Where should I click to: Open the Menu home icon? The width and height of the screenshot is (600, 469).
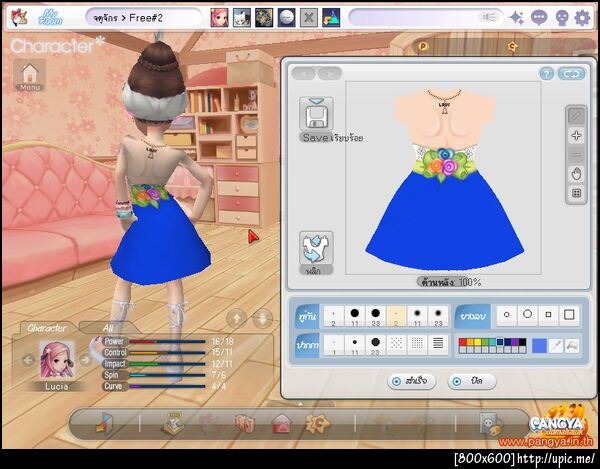pyautogui.click(x=29, y=75)
